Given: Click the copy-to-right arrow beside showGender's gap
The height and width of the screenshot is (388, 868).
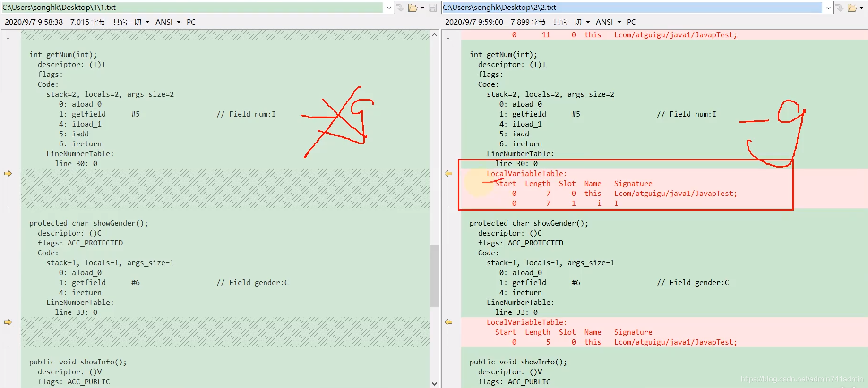Looking at the screenshot, I should click(x=8, y=322).
